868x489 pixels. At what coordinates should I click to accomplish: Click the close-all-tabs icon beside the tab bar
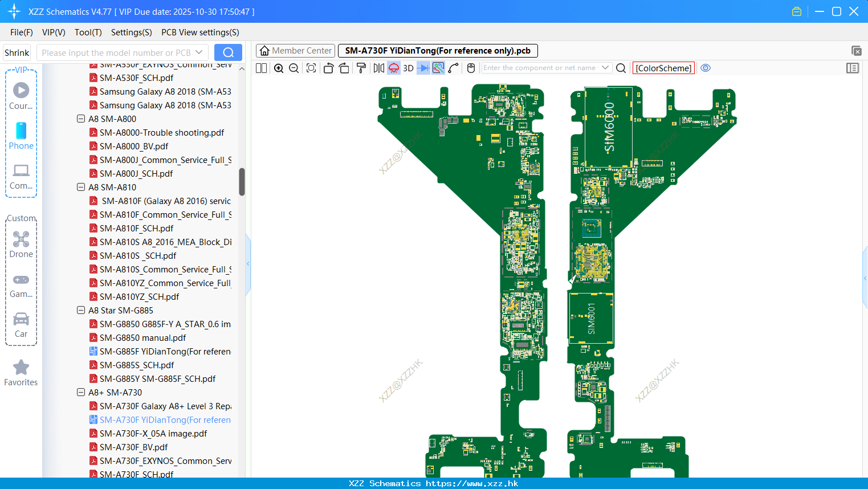point(856,51)
